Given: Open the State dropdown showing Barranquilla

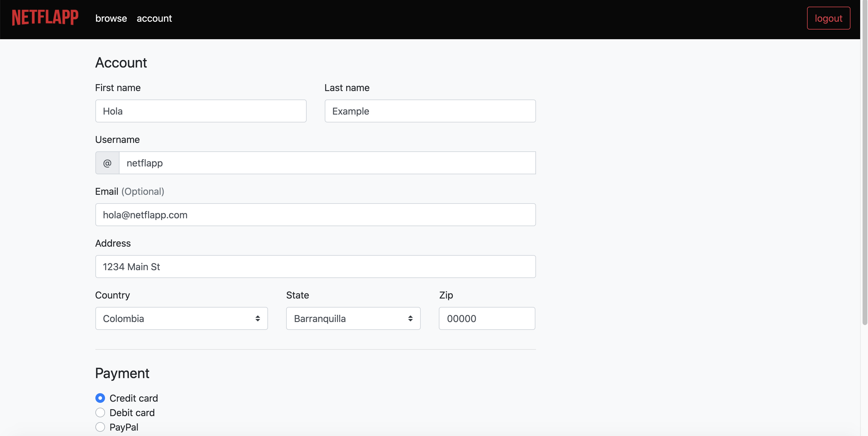Looking at the screenshot, I should click(347, 318).
